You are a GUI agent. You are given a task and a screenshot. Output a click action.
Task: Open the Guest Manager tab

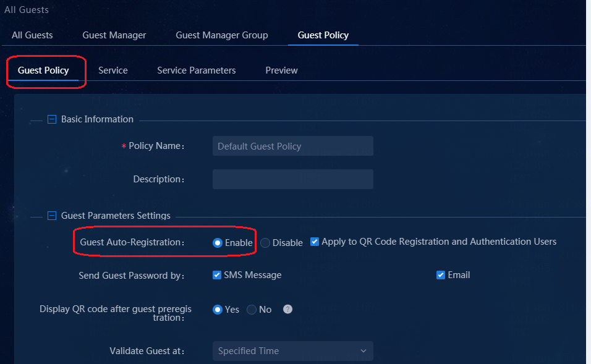(114, 35)
